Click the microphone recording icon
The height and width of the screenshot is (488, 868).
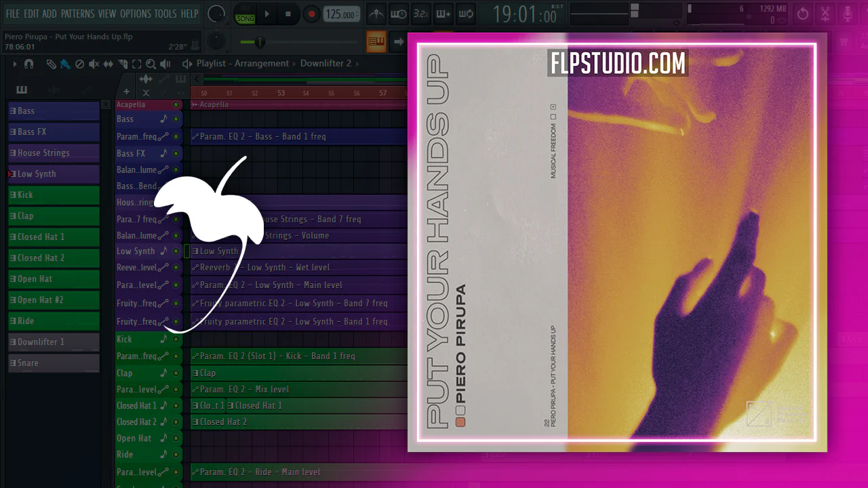(x=848, y=14)
